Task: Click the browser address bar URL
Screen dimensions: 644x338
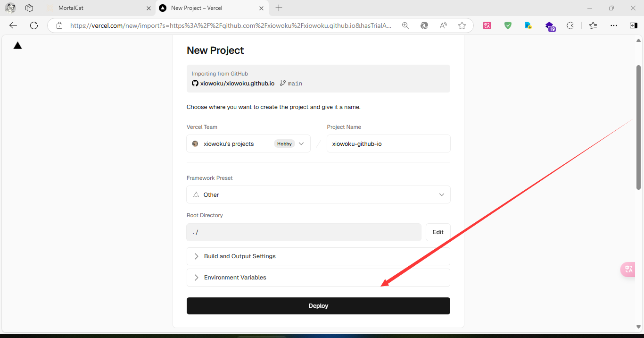Action: tap(231, 25)
